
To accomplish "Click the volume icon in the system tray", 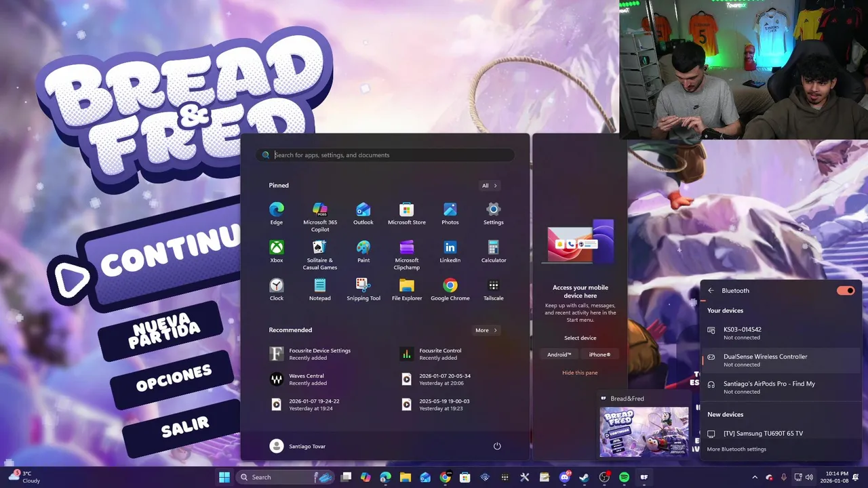I will point(809,477).
